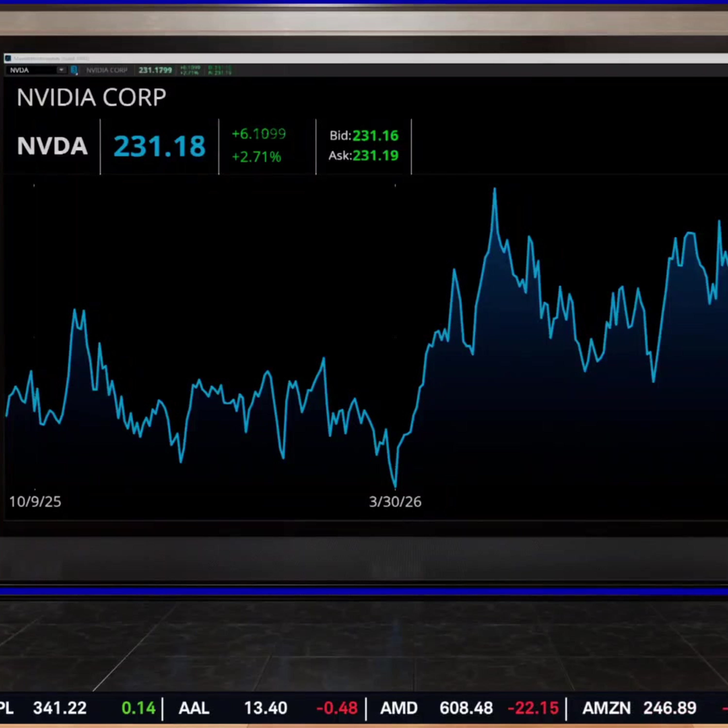Click the red -22.15 change in ticker
The image size is (728, 728).
(533, 708)
